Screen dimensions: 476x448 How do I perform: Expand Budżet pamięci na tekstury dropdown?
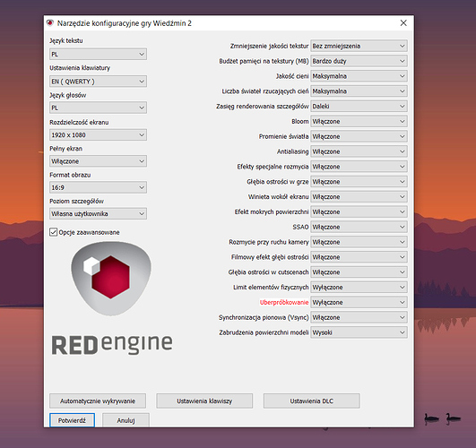click(359, 61)
